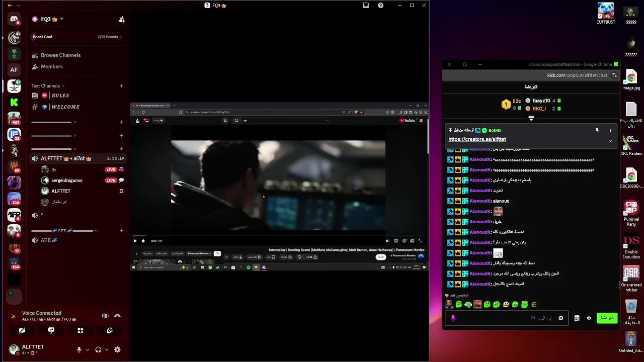Open microphone input options dropdown

(88, 349)
